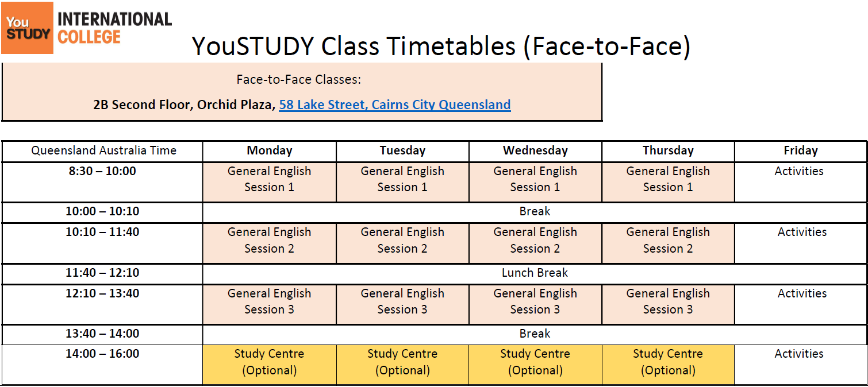Click the 14:00 – 16:00 time slot cell
The height and width of the screenshot is (387, 868).
102,354
